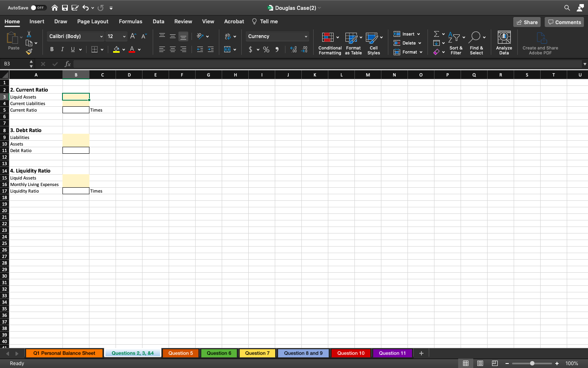Open the Question 7 sheet tab

tap(257, 353)
